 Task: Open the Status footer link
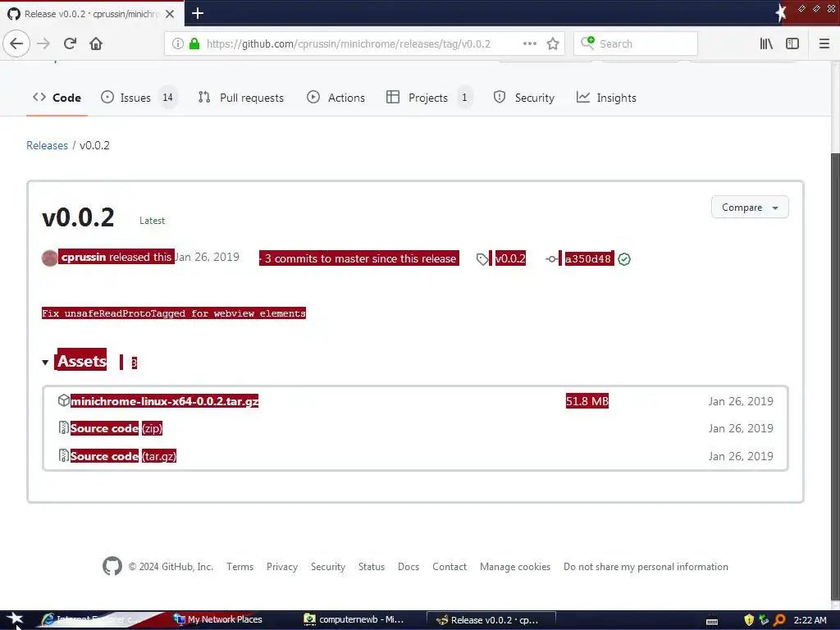[x=372, y=567]
